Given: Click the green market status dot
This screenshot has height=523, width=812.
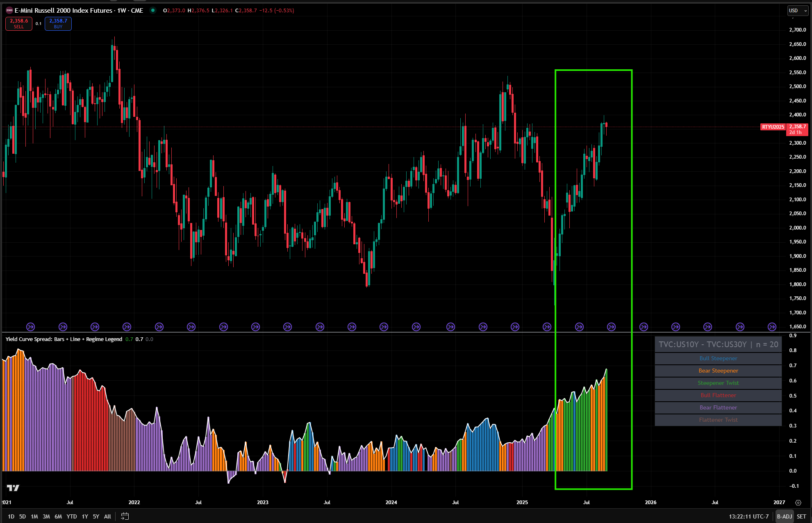Looking at the screenshot, I should [153, 11].
